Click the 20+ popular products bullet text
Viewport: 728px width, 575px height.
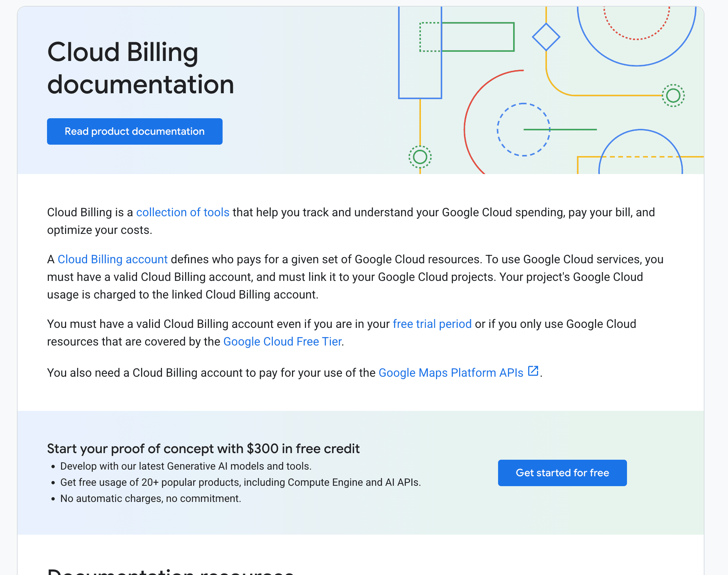(x=241, y=482)
